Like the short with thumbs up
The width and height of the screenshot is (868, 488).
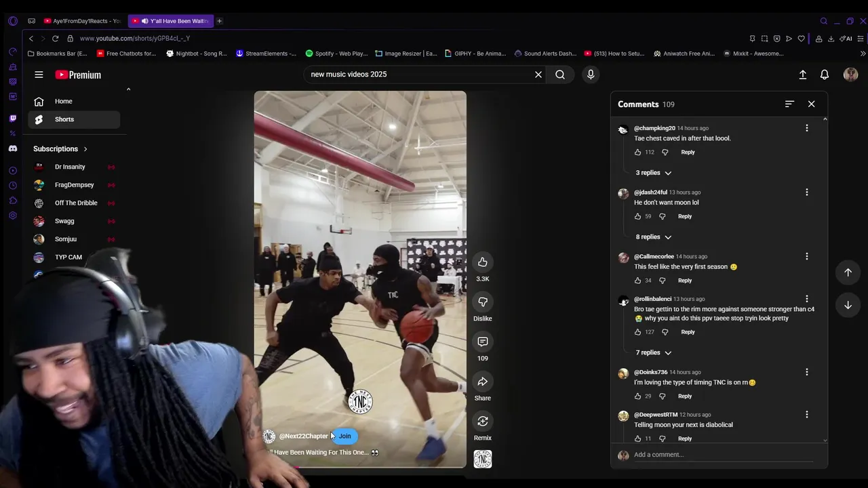point(483,262)
